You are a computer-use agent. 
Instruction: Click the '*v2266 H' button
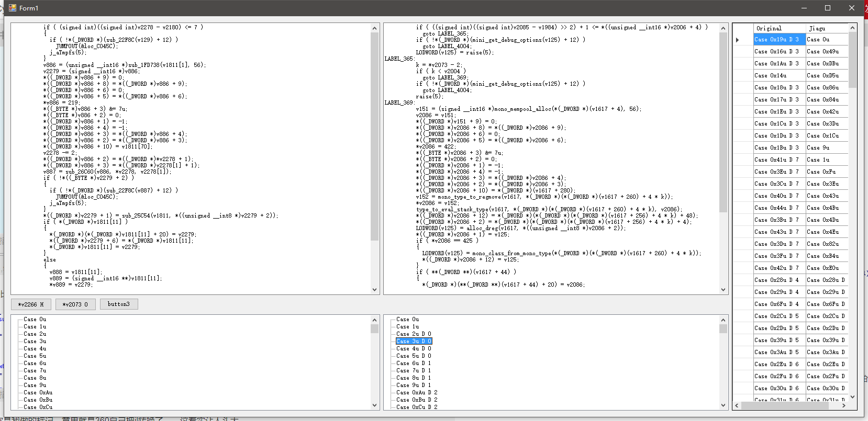point(31,304)
